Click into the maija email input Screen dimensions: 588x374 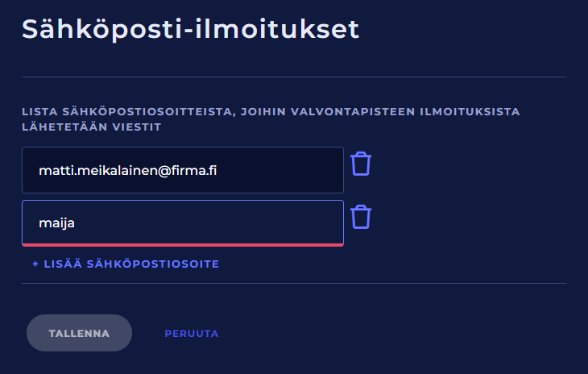point(183,222)
